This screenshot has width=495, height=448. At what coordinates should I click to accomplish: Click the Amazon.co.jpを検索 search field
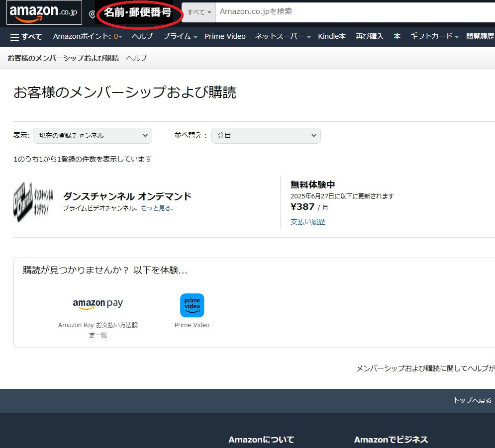point(298,12)
